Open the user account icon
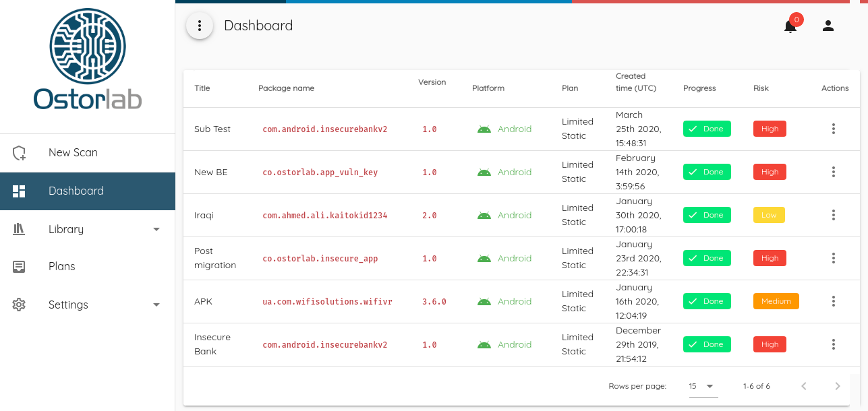 click(x=828, y=26)
